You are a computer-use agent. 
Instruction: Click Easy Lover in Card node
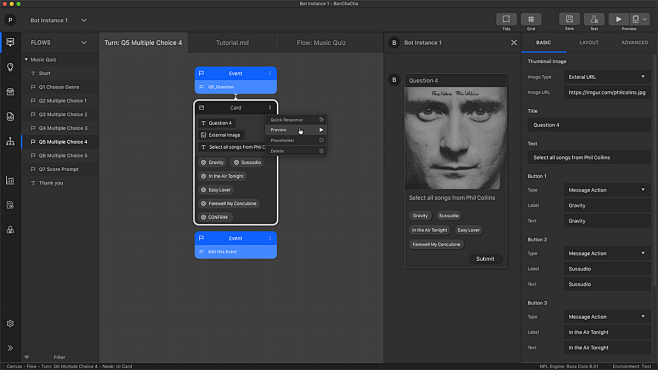click(x=216, y=190)
